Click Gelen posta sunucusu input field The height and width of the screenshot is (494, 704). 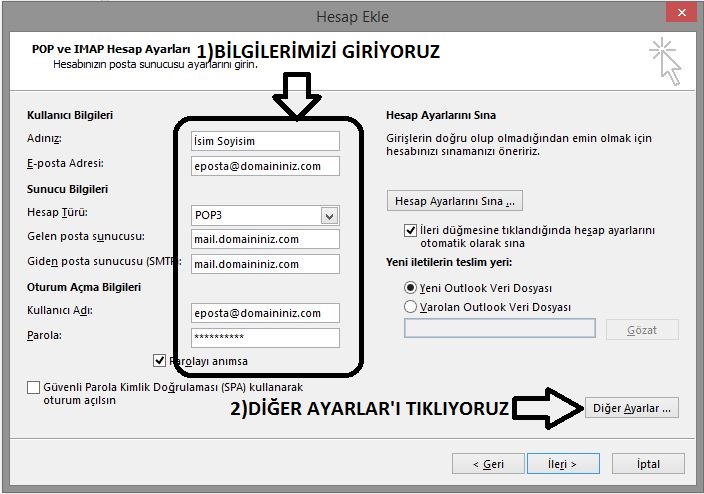(x=265, y=239)
